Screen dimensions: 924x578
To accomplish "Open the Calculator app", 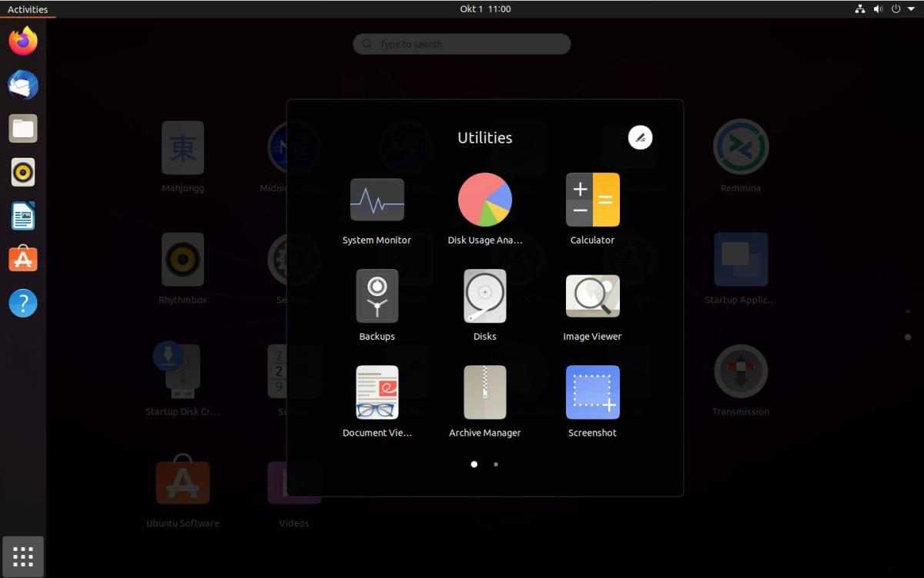I will click(x=592, y=200).
